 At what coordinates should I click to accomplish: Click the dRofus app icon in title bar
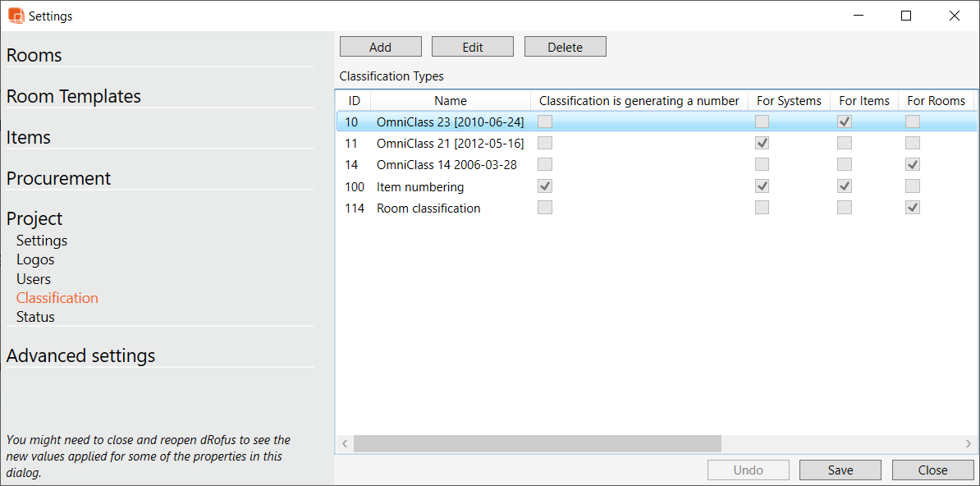coord(16,16)
